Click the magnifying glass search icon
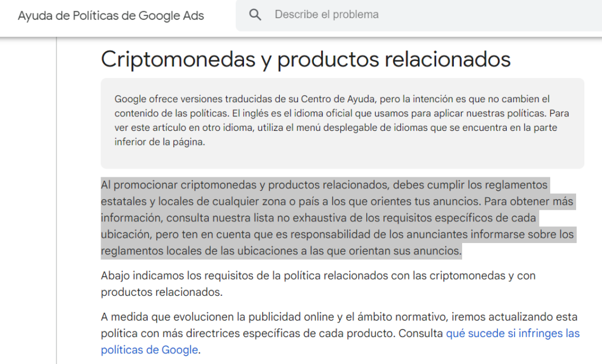The image size is (602, 364). click(255, 15)
